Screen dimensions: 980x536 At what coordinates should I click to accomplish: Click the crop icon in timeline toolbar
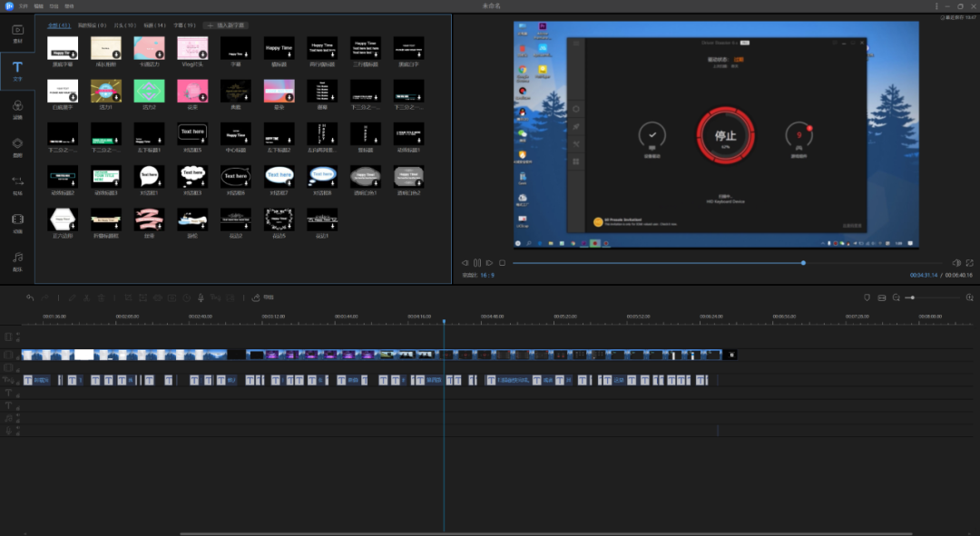[x=128, y=297]
